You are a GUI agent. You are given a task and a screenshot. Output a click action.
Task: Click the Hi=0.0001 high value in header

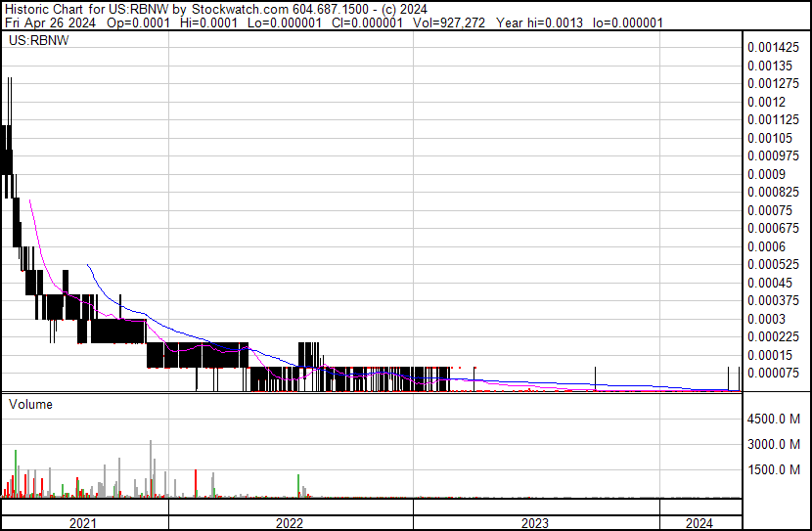[x=208, y=22]
